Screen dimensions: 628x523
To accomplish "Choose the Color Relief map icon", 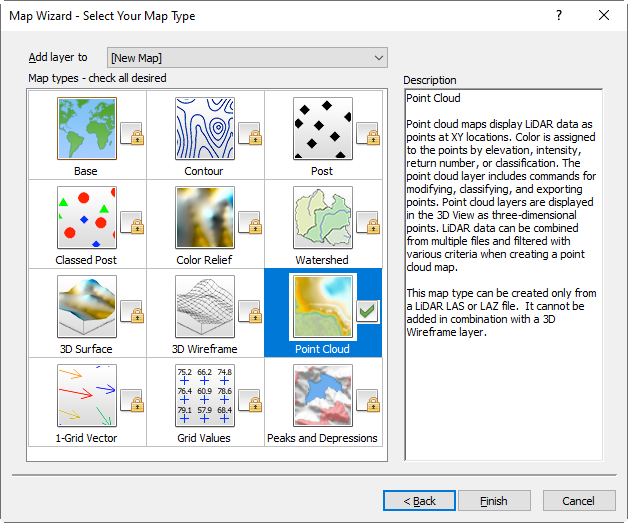I will point(204,218).
